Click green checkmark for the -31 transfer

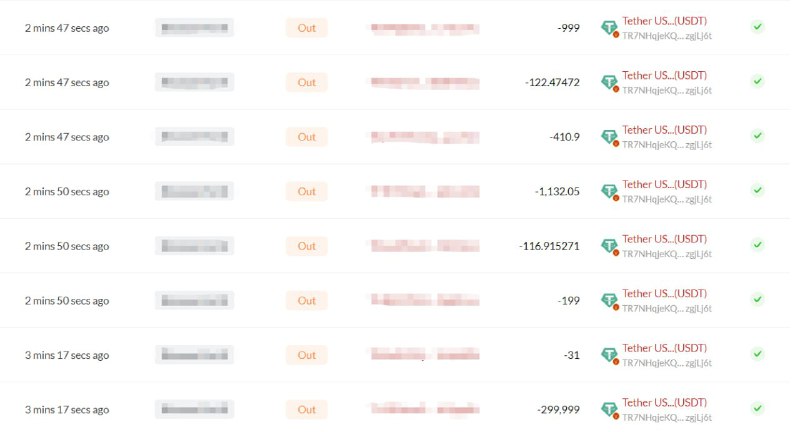click(758, 353)
